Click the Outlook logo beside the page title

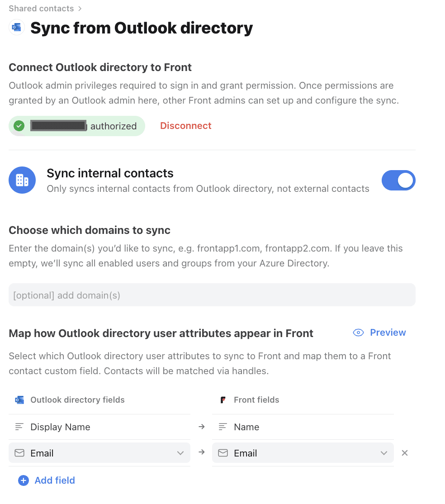pos(16,28)
